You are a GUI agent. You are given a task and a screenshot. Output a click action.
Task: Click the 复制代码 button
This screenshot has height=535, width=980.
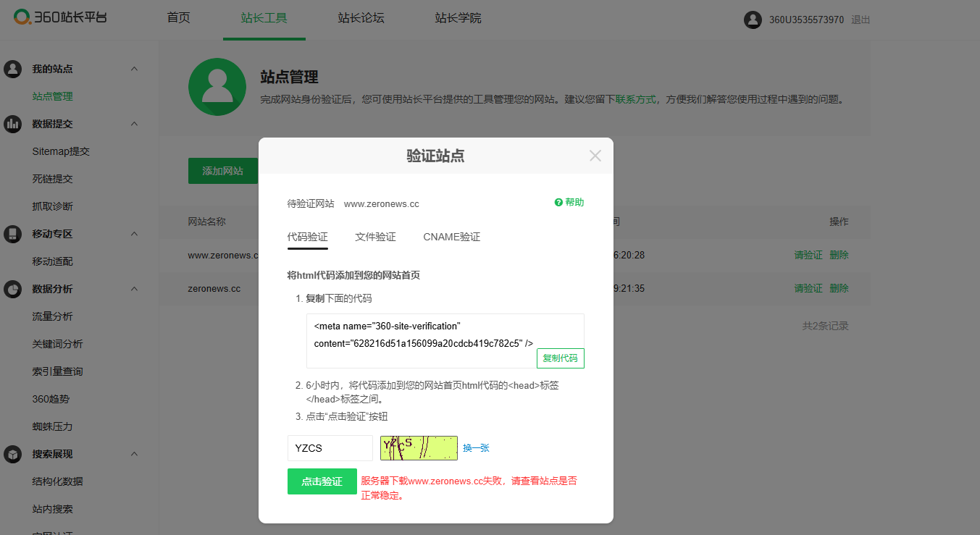click(561, 358)
